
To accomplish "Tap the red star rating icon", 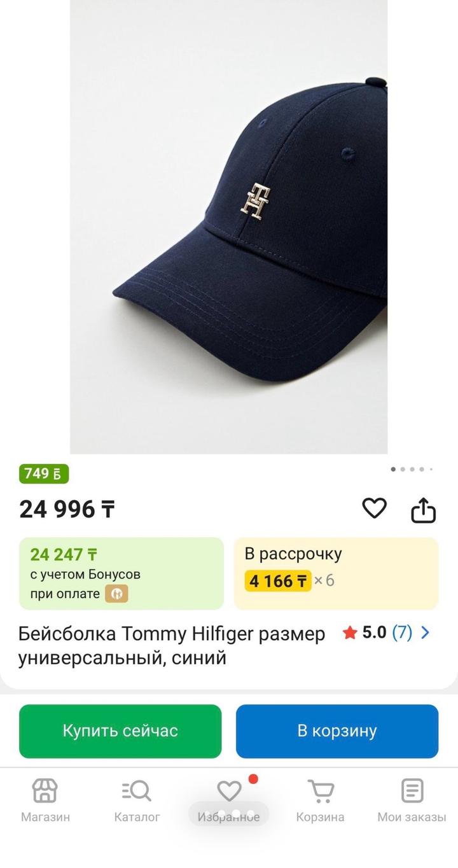I will coord(349,633).
